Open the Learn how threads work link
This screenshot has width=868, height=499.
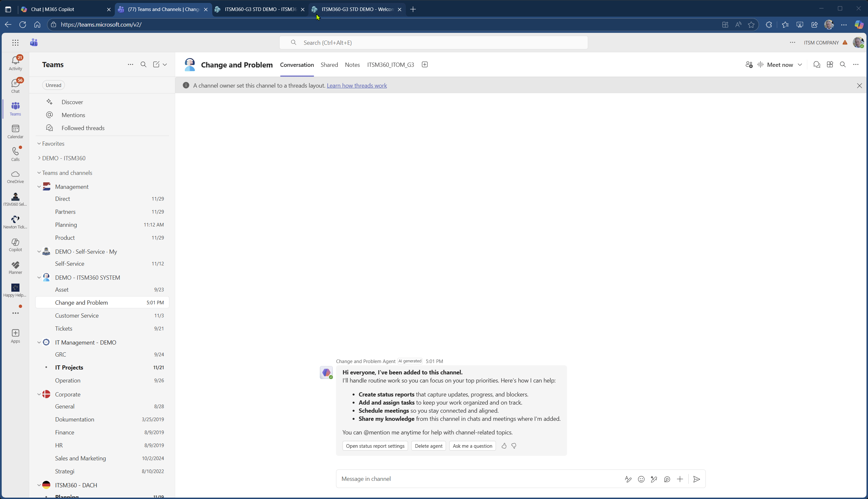tap(357, 85)
